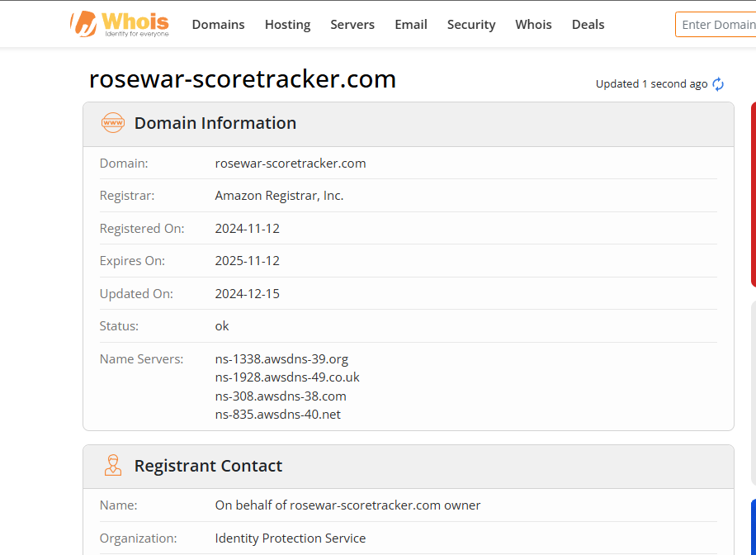The height and width of the screenshot is (555, 756).
Task: Select updated date 2024-12-15
Action: [248, 293]
